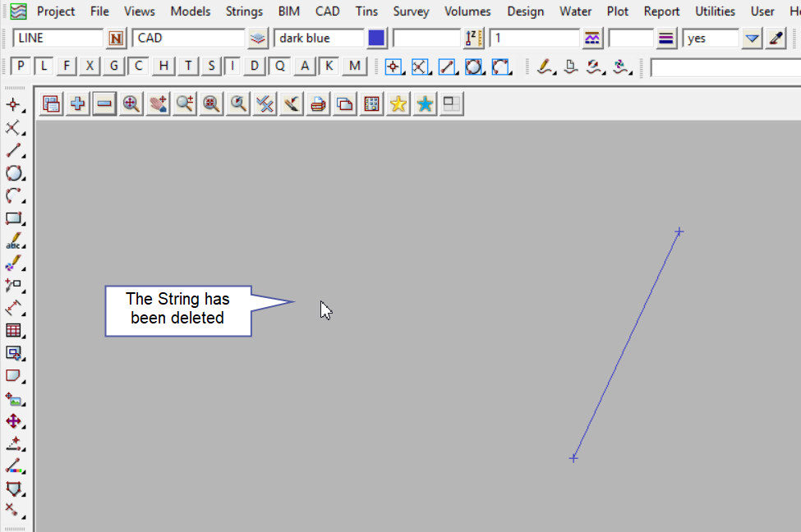Click the pencil string edit icon
The image size is (801, 532).
point(545,66)
